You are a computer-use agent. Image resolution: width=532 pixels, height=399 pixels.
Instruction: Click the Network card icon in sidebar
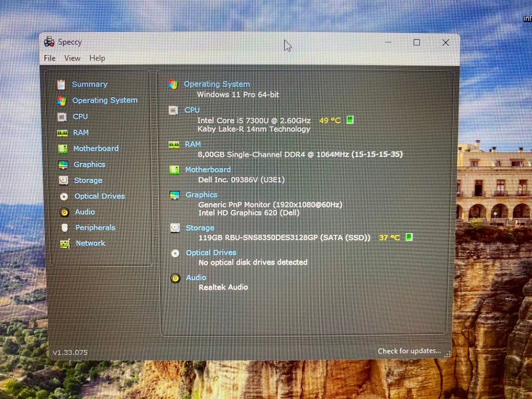click(65, 243)
